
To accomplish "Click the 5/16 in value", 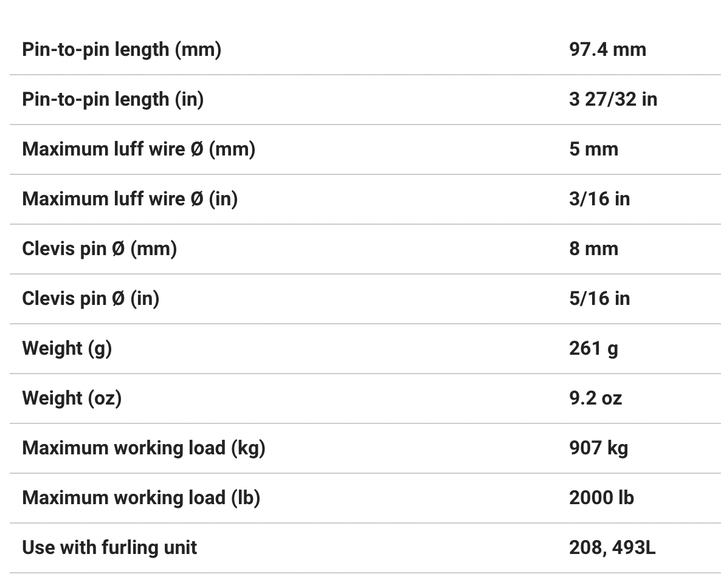I will coord(599,298).
